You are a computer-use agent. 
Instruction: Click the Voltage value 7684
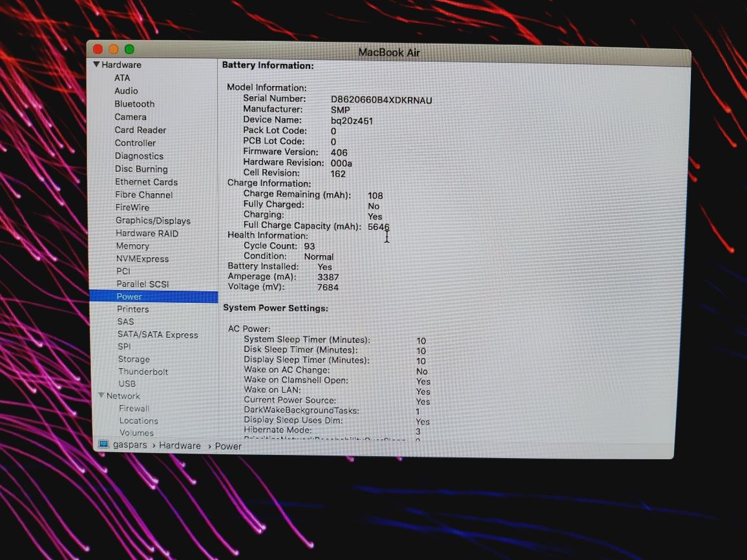[328, 287]
